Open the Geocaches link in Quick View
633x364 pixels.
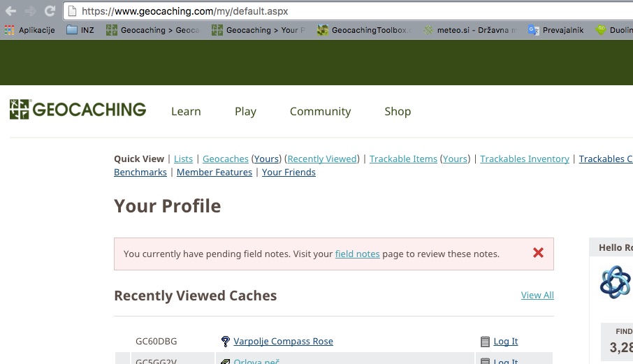tap(225, 159)
